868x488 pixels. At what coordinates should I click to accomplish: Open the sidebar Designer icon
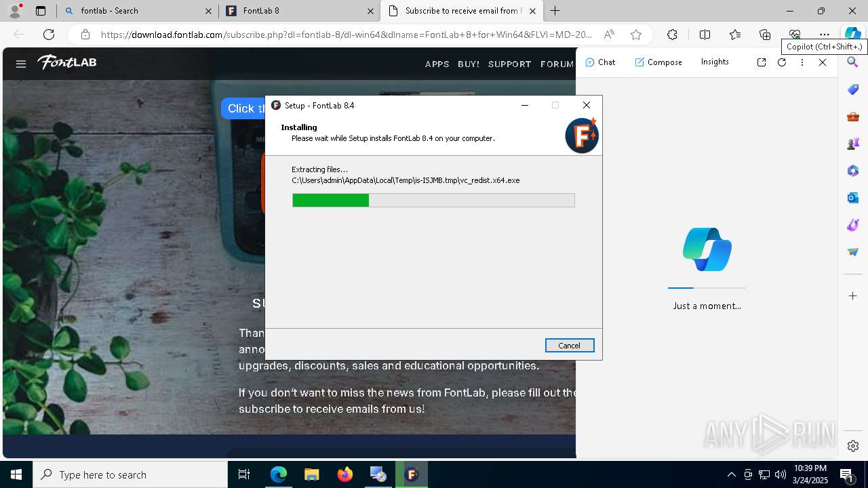pos(853,225)
